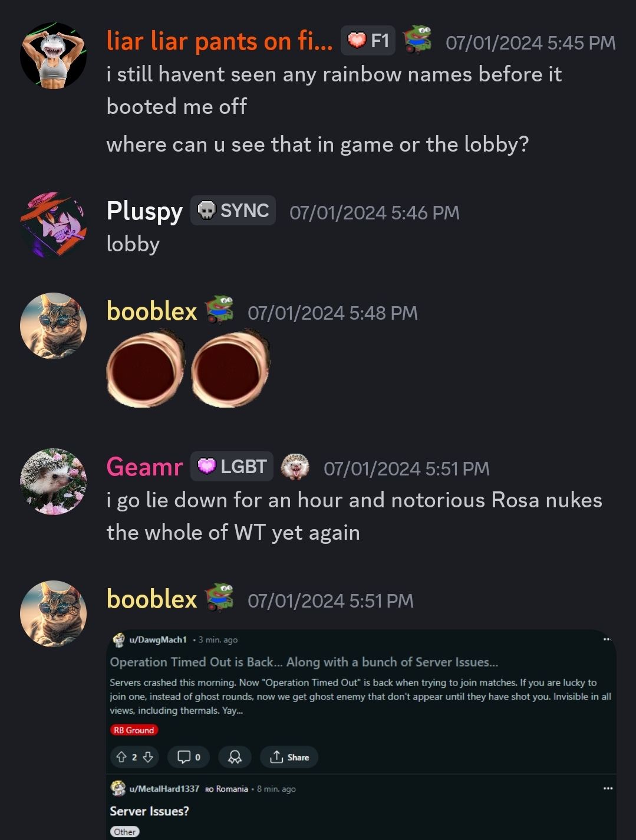Image resolution: width=636 pixels, height=840 pixels.
Task: Click the booblex username at 5:48 PM
Action: (x=151, y=311)
